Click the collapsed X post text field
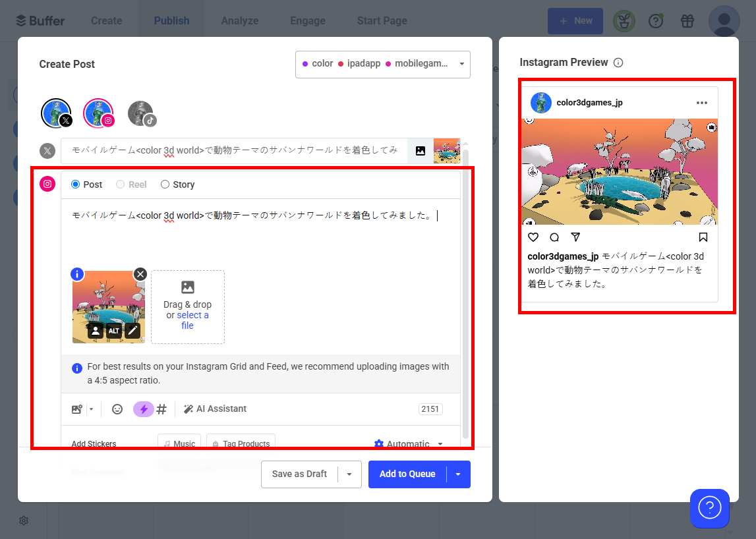Viewport: 756px width, 539px height. click(235, 150)
